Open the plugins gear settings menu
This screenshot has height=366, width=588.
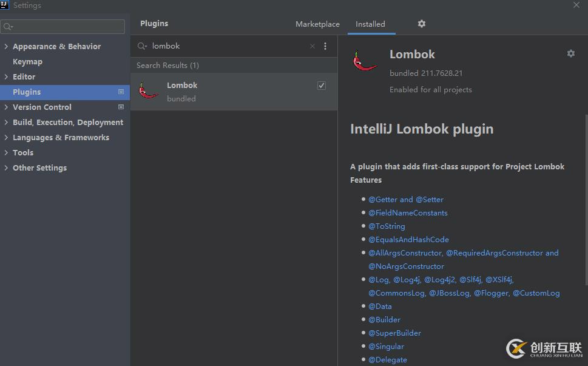coord(422,24)
